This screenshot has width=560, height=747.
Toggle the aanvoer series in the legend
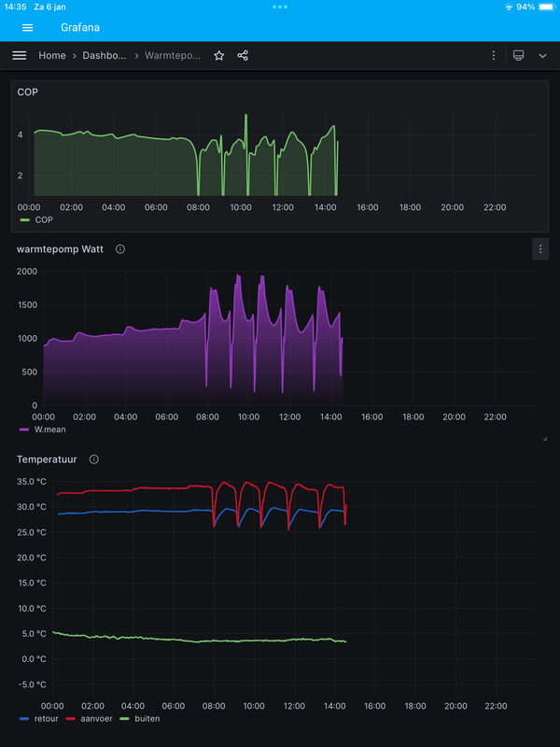click(x=91, y=719)
